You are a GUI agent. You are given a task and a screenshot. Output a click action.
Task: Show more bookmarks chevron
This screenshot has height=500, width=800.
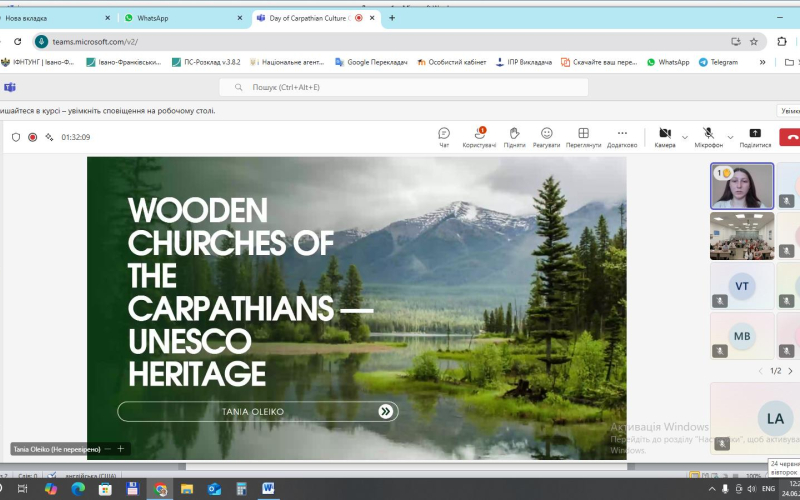[x=762, y=62]
